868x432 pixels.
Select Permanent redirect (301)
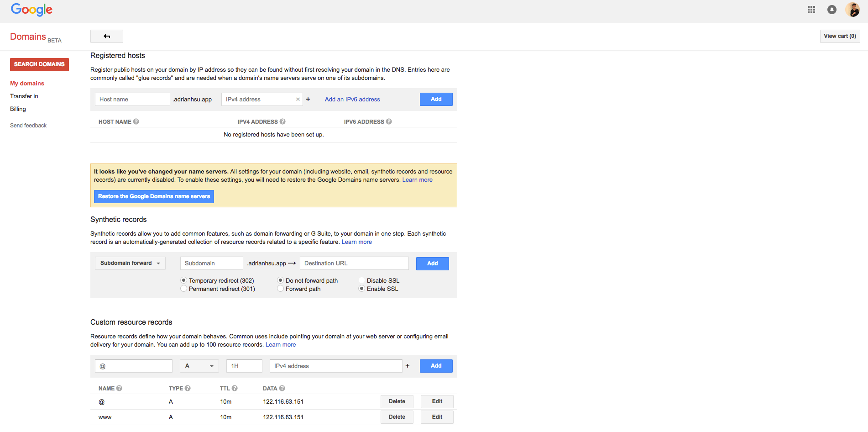(184, 289)
